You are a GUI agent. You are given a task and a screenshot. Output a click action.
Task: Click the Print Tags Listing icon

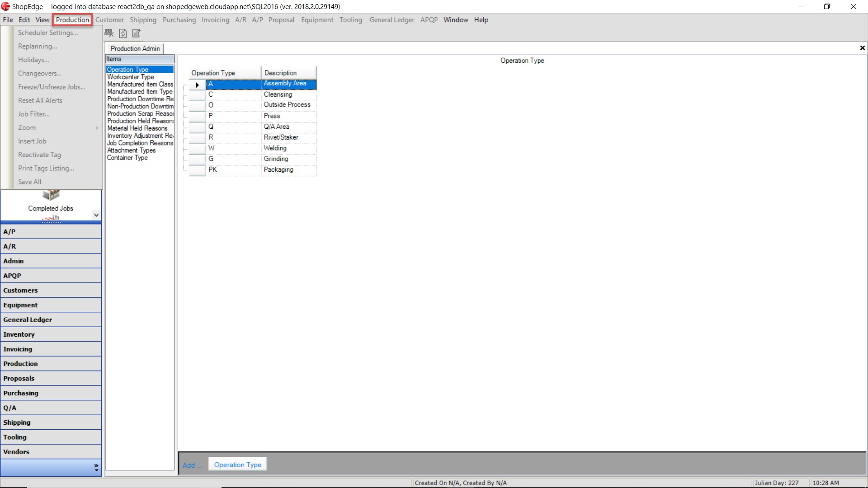point(46,168)
